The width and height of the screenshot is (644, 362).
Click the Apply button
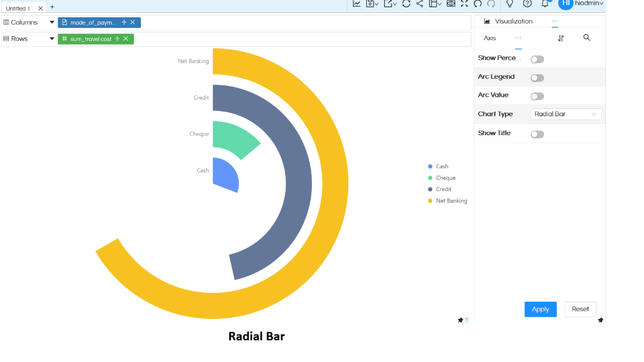[540, 309]
